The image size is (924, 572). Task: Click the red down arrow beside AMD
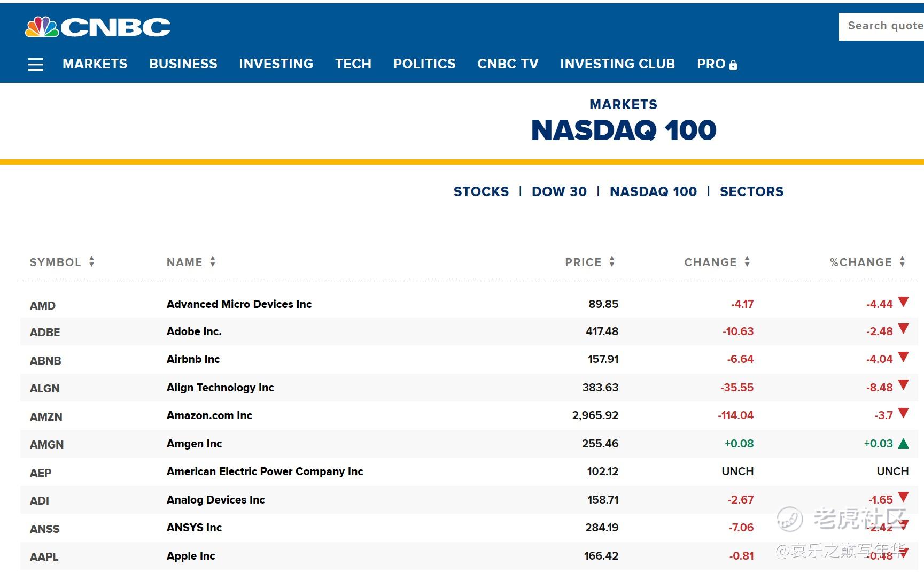click(x=904, y=302)
